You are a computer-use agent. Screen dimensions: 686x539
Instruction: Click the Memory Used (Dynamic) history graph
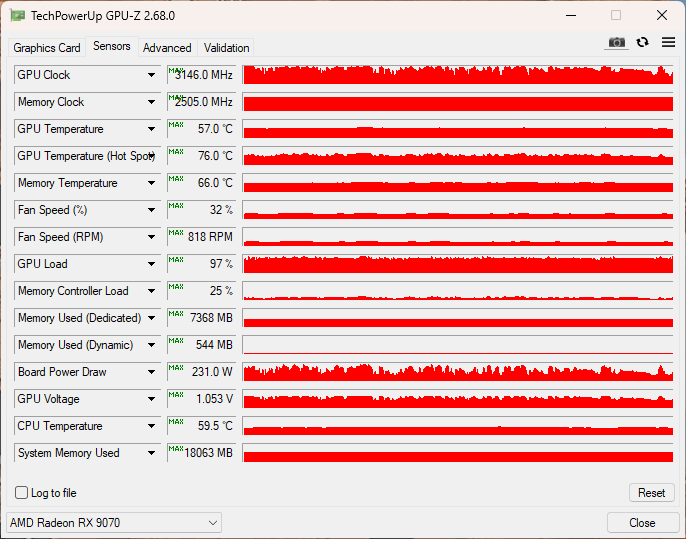click(x=458, y=345)
